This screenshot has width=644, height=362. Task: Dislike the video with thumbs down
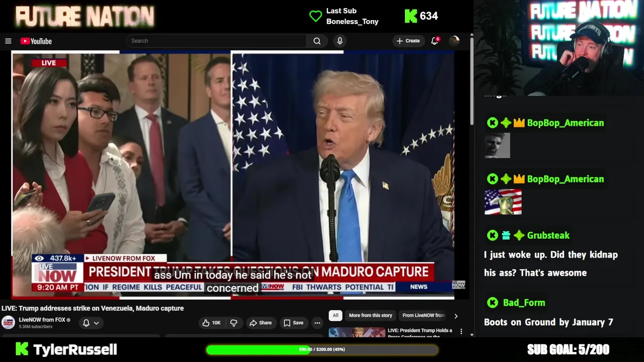point(233,323)
